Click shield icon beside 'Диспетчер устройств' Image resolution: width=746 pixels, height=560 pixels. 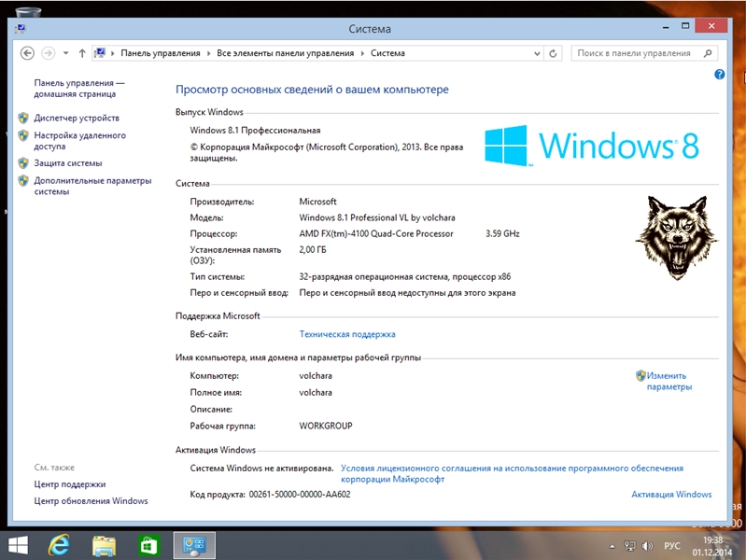click(x=23, y=118)
